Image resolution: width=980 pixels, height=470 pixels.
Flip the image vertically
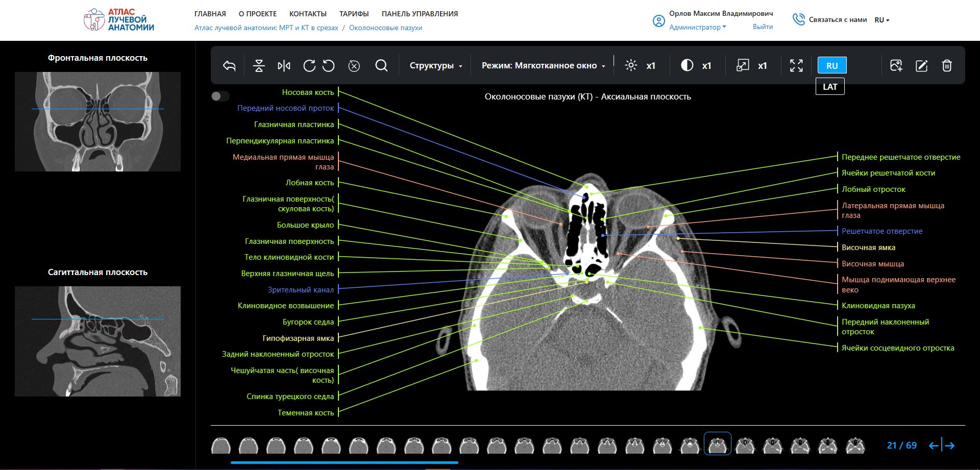(x=259, y=66)
